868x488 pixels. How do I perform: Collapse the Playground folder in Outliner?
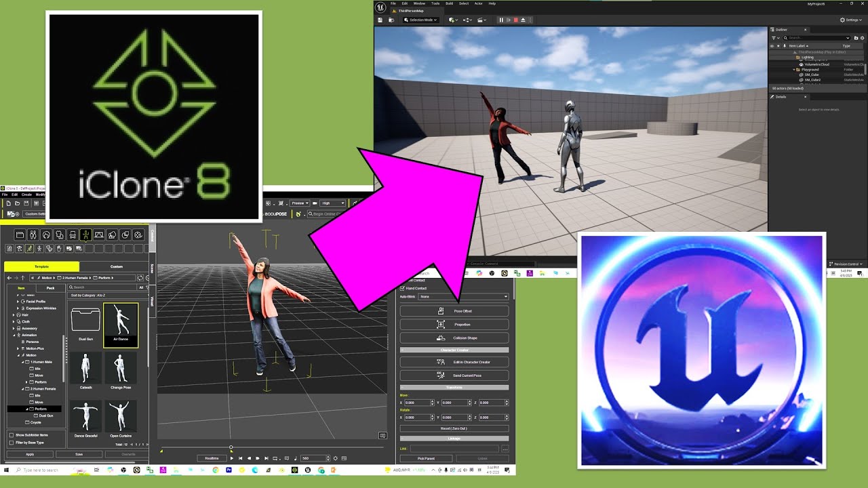[x=794, y=70]
